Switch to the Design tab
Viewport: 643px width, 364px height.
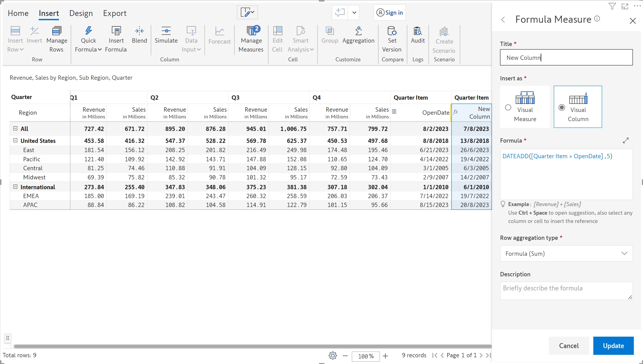(x=81, y=13)
